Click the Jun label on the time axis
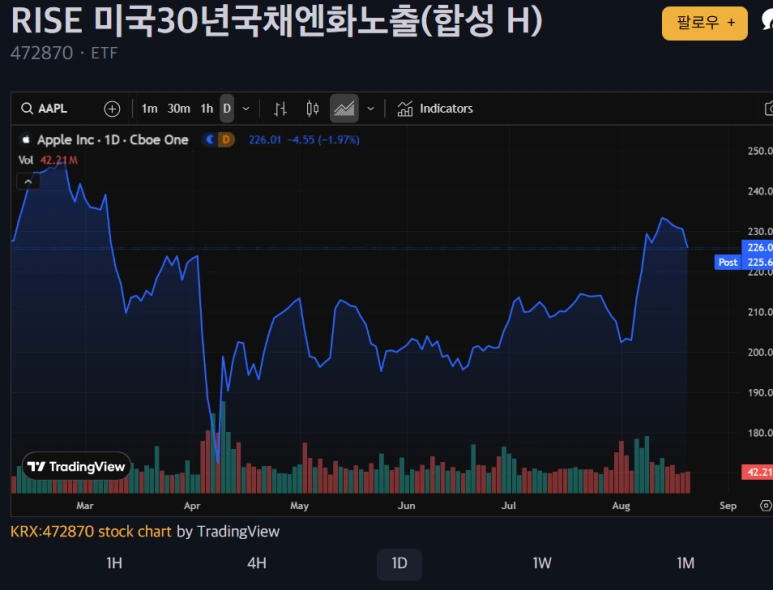The width and height of the screenshot is (773, 590). click(x=406, y=506)
